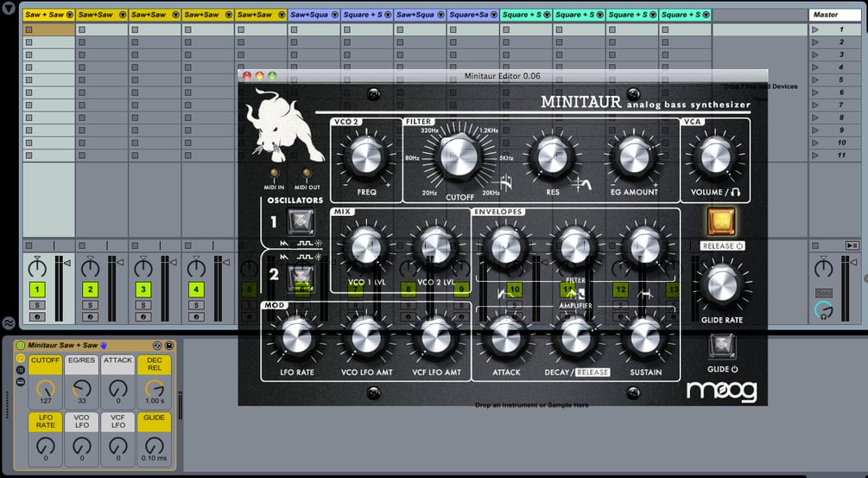868x478 pixels.
Task: Click the DEC REL macro knob
Action: click(x=155, y=388)
